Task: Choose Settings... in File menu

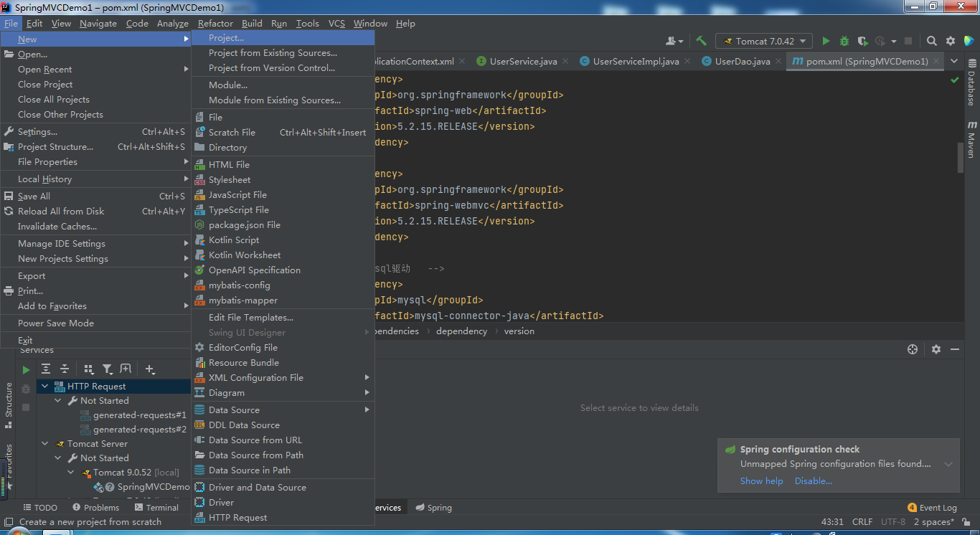Action: (x=95, y=131)
